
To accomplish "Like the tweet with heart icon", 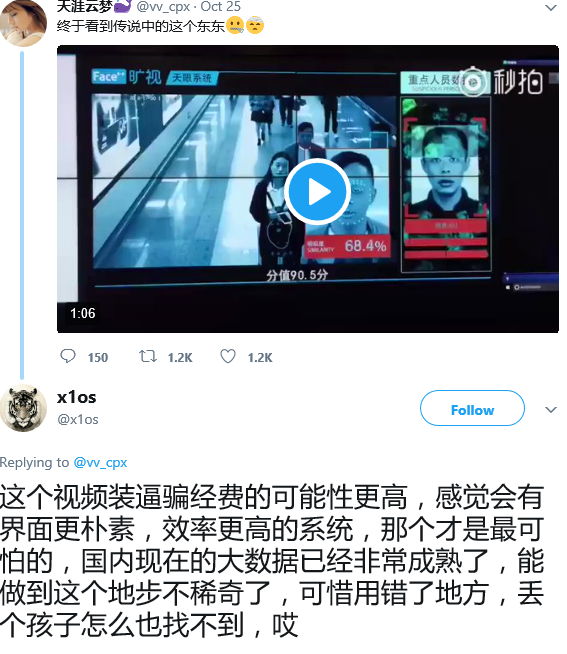I will coord(228,357).
